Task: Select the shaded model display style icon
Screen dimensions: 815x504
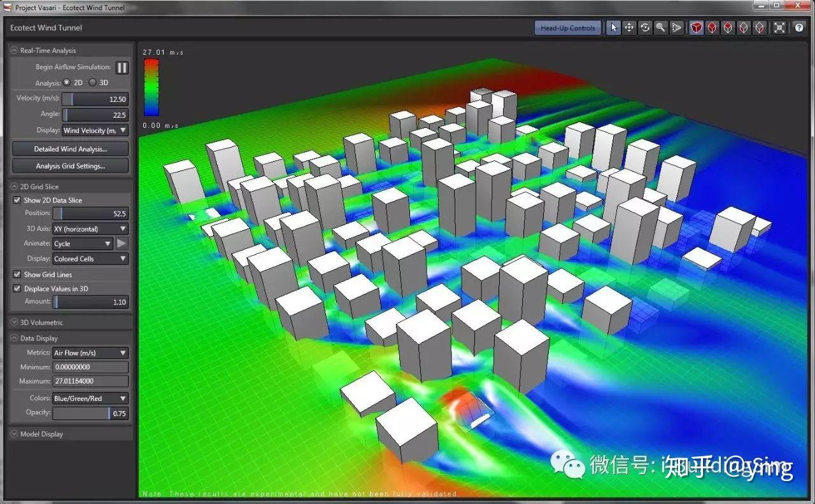Action: click(697, 27)
